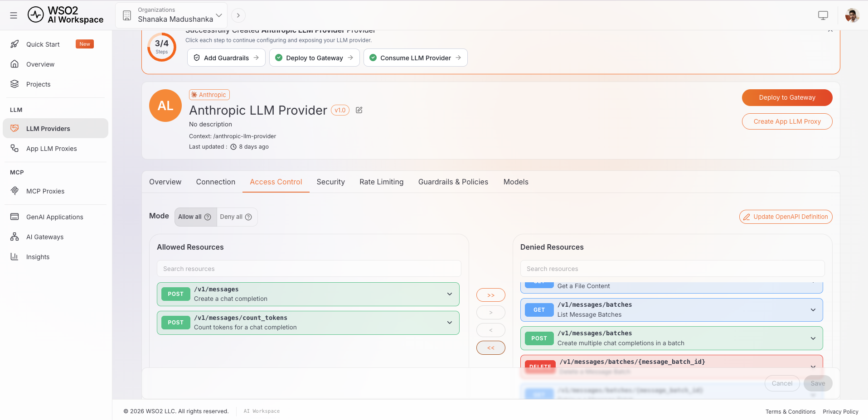Select LLM Providers in the sidebar

click(x=55, y=129)
